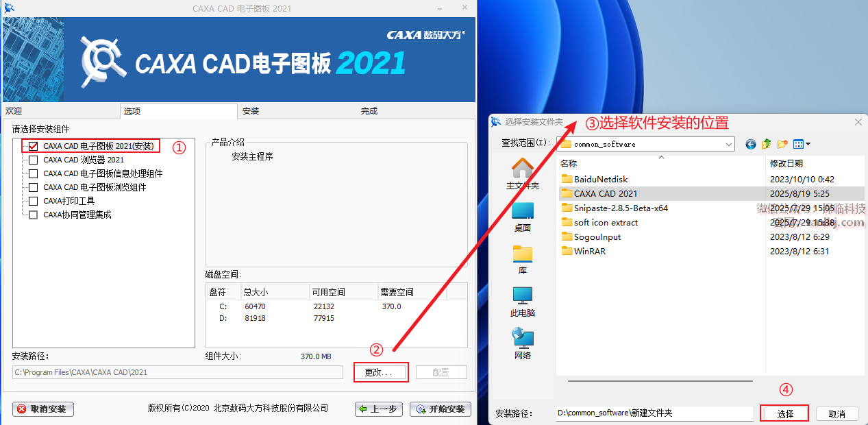868x425 pixels.
Task: Tick the CAXA打印工具 checkbox
Action: 33,201
